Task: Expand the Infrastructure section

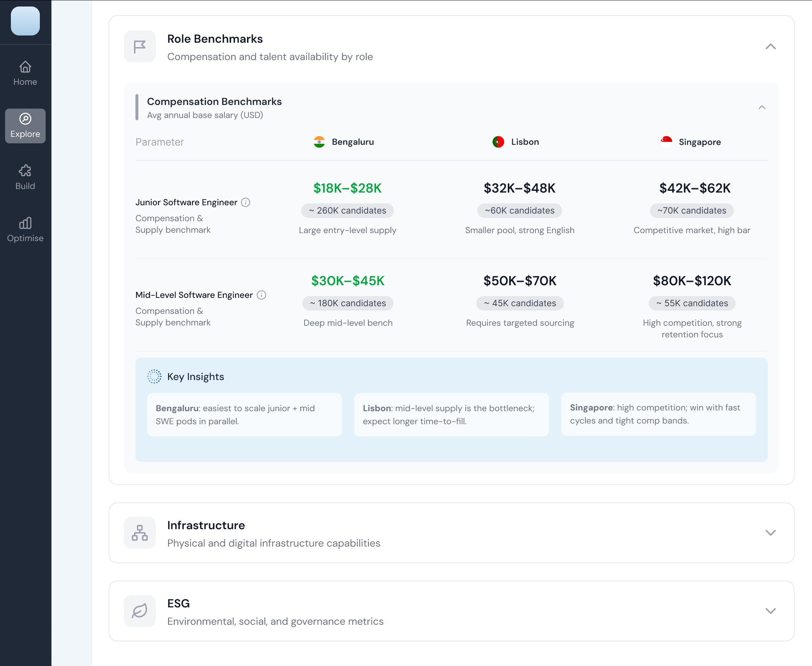Action: tap(771, 532)
